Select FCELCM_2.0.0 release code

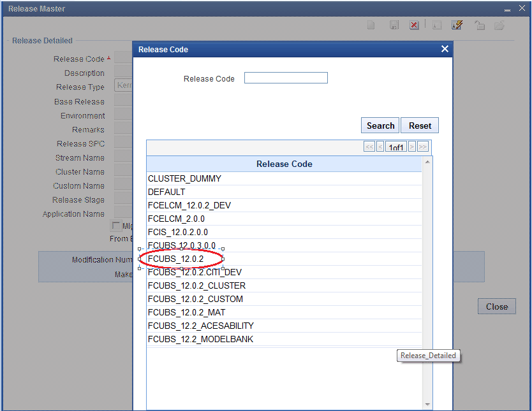point(284,219)
